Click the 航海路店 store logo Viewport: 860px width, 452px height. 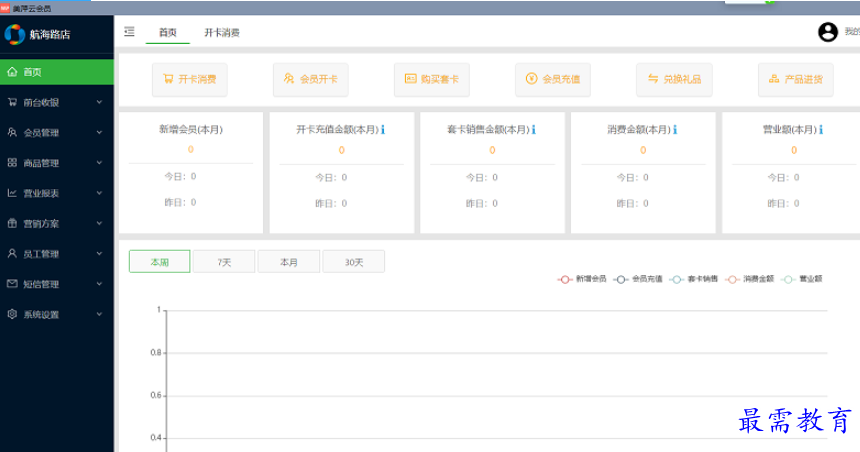(x=15, y=34)
